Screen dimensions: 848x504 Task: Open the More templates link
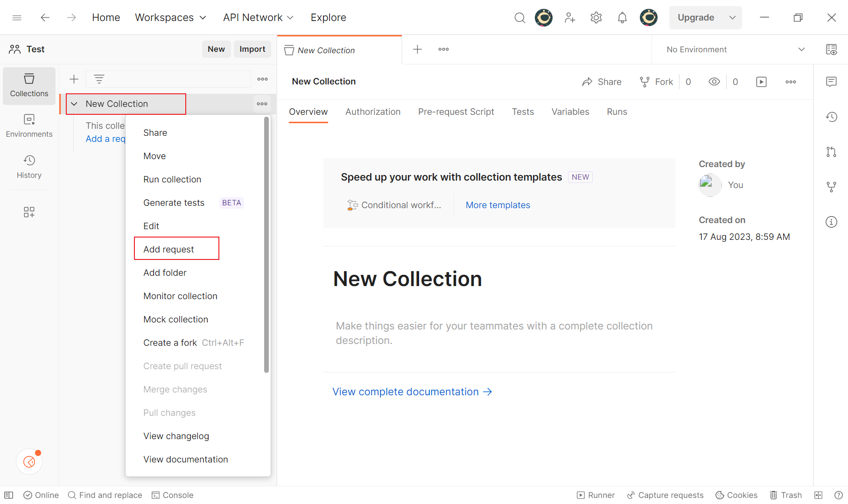(x=498, y=205)
